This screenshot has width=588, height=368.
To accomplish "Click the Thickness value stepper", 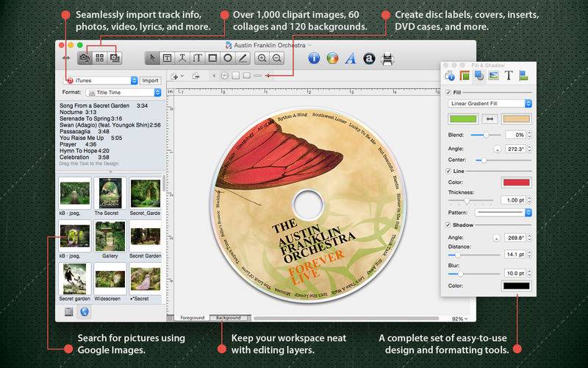I will click(529, 200).
